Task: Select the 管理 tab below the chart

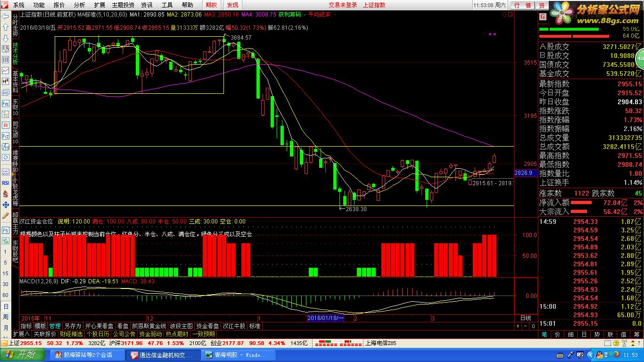Action: (x=55, y=326)
